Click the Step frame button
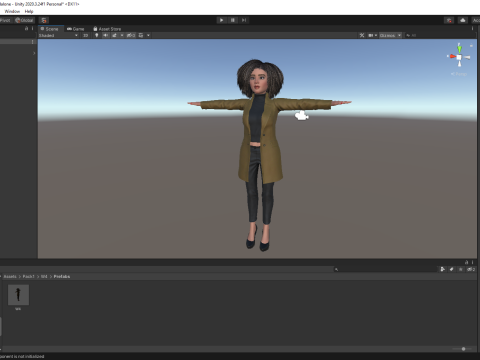This screenshot has height=360, width=480. pos(244,20)
